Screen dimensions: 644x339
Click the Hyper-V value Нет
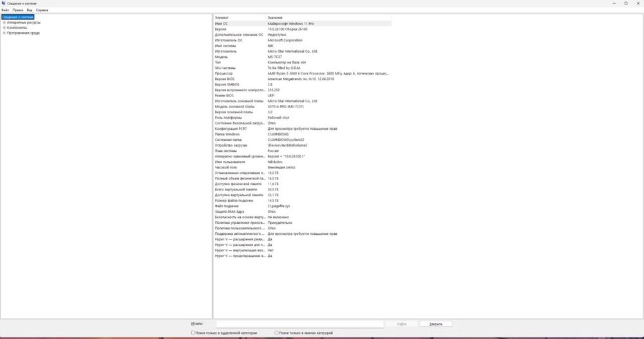tap(270, 250)
